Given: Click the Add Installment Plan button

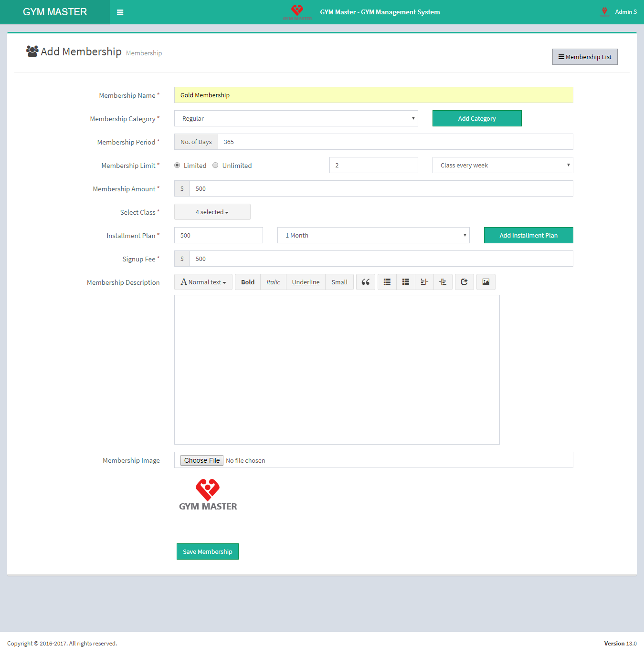Looking at the screenshot, I should coord(528,235).
